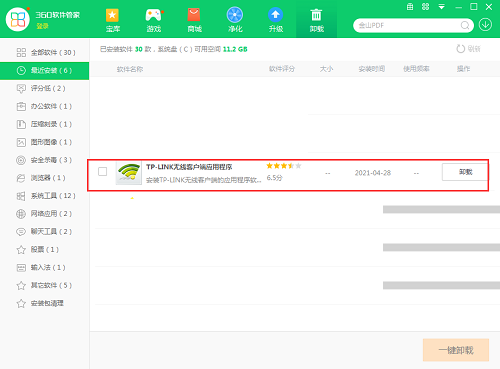
Task: Sort by 使用频率 column header
Action: tap(416, 69)
